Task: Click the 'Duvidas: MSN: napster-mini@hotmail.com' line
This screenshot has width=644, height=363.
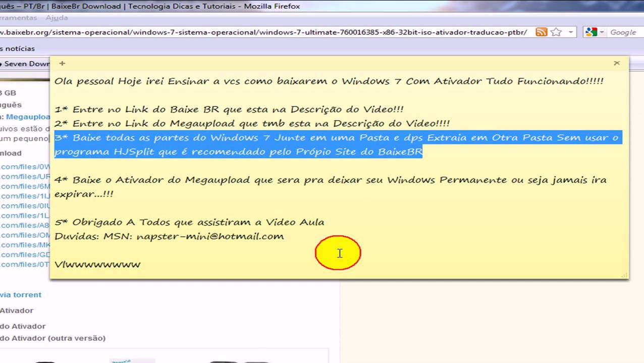Action: (x=169, y=236)
